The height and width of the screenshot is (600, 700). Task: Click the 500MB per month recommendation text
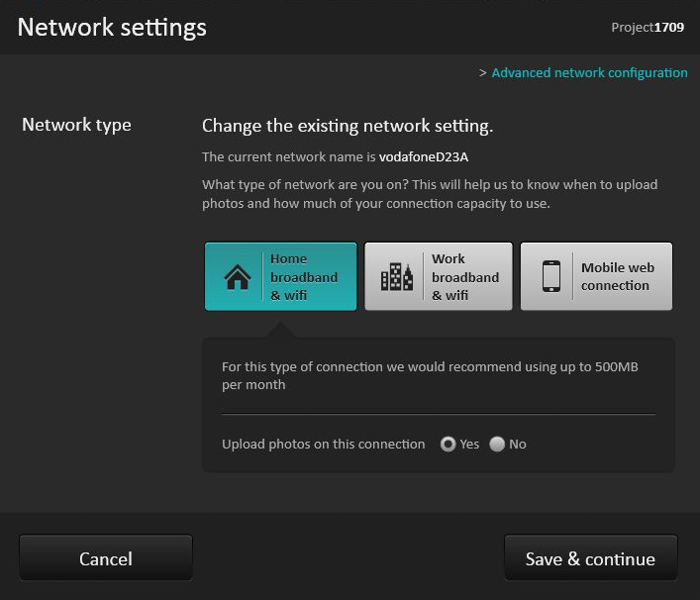tap(430, 375)
